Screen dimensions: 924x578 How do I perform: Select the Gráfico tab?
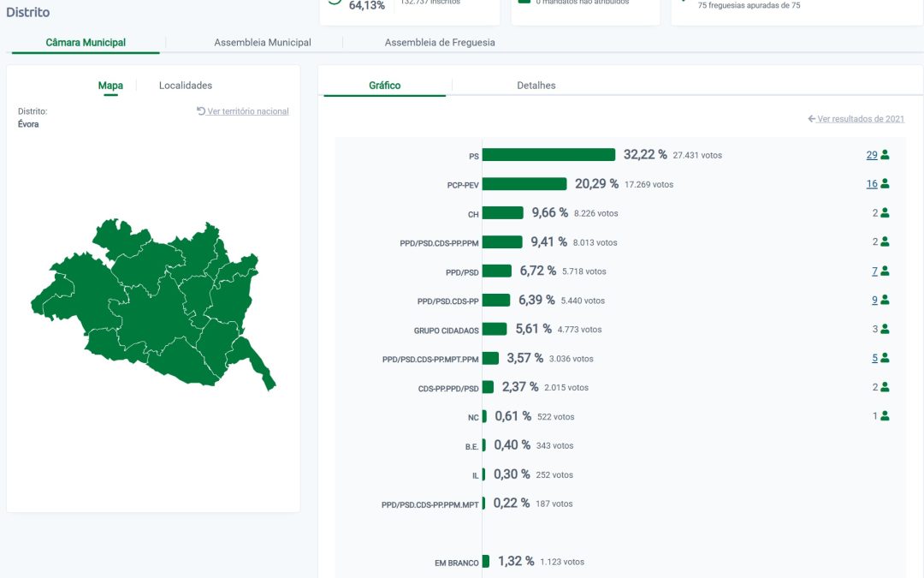(384, 86)
